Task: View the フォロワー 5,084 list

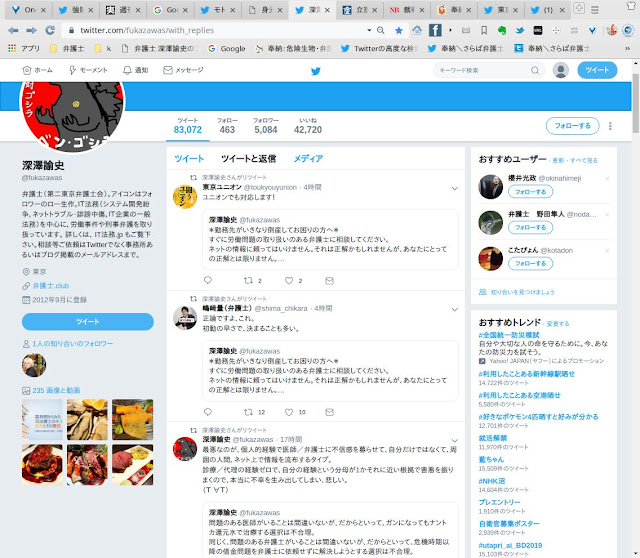Action: [266, 126]
